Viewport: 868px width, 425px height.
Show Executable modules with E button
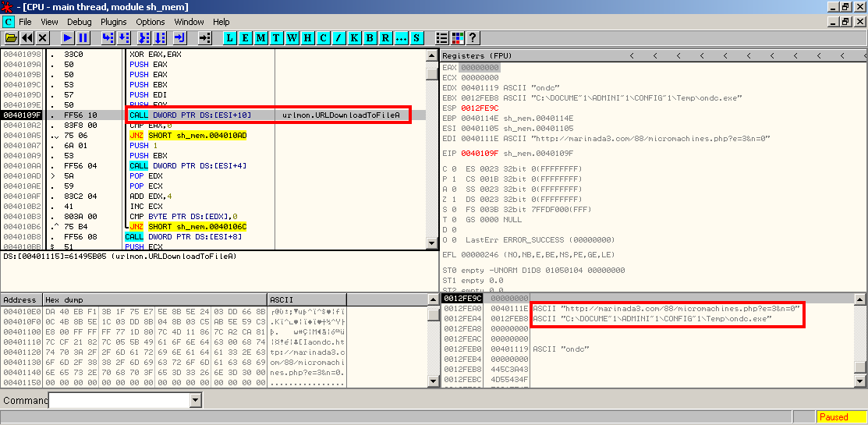click(x=246, y=37)
